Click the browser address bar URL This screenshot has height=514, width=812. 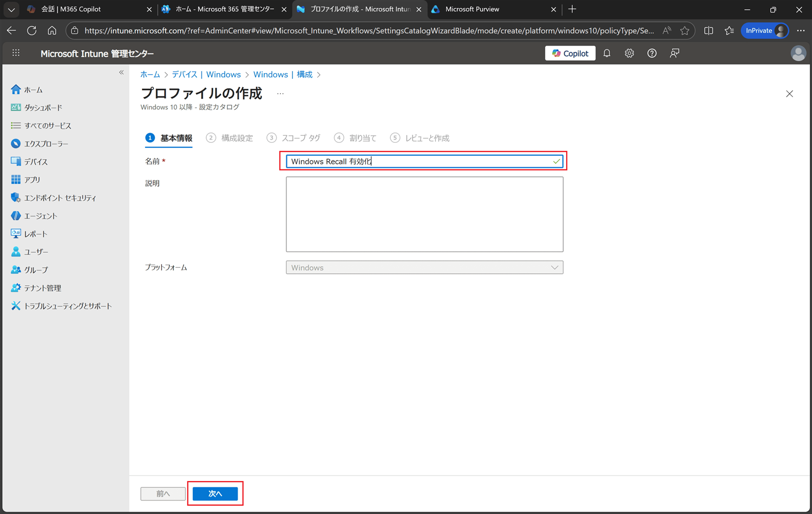tap(369, 31)
